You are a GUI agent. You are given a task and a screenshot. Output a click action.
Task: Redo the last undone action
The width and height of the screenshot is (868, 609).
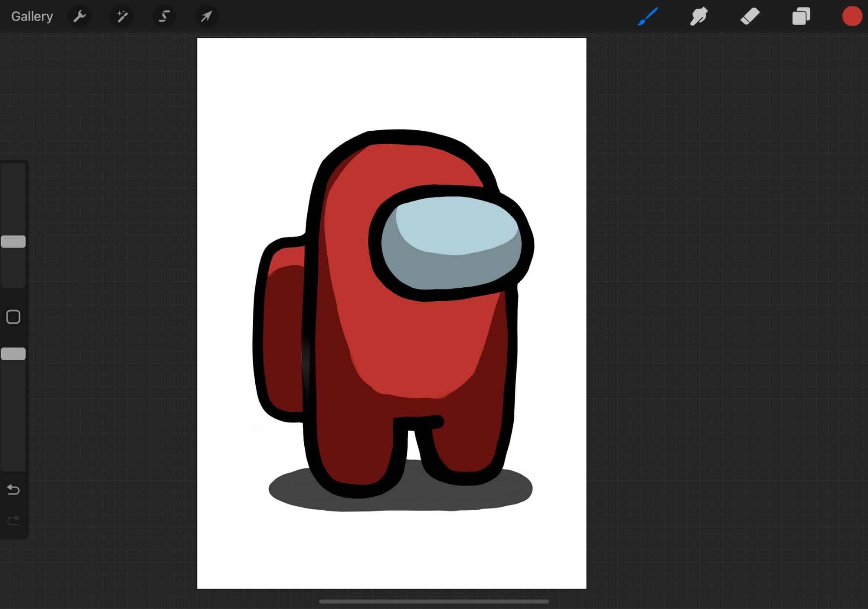click(13, 520)
